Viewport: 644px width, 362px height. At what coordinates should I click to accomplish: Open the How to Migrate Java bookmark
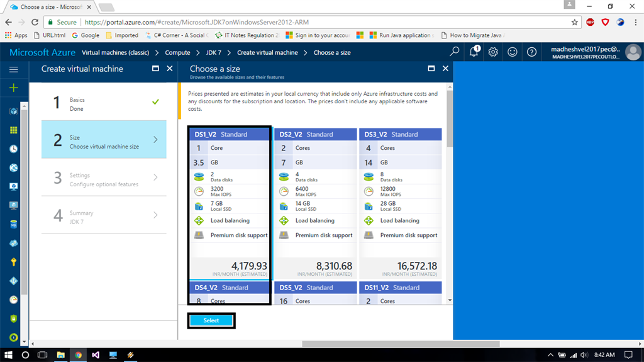tap(473, 35)
